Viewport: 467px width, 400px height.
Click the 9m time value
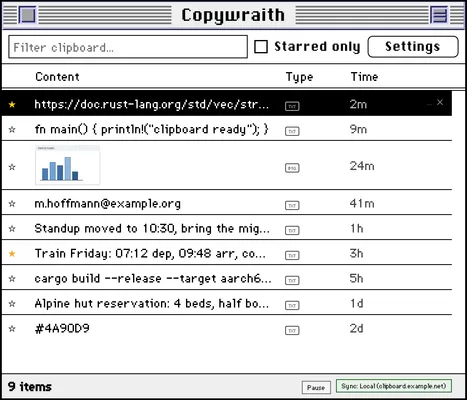[358, 129]
